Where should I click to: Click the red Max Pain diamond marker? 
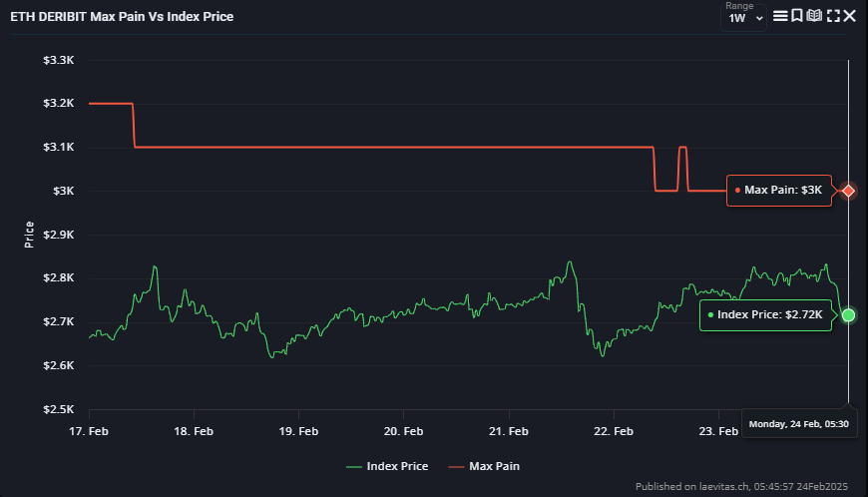point(848,191)
